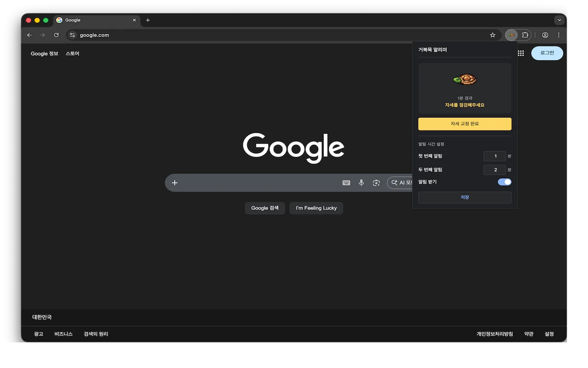
Task: Open the tab search chevron at the top right
Action: click(560, 20)
